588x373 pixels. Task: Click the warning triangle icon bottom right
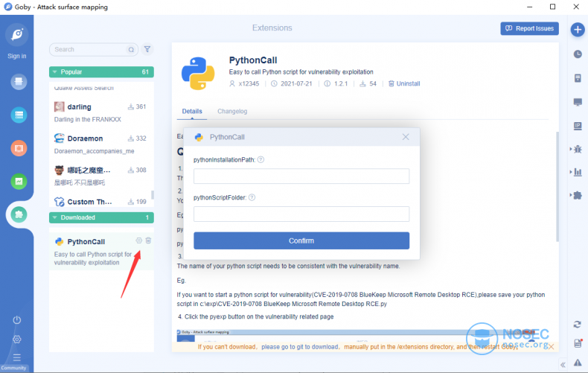coord(578,363)
